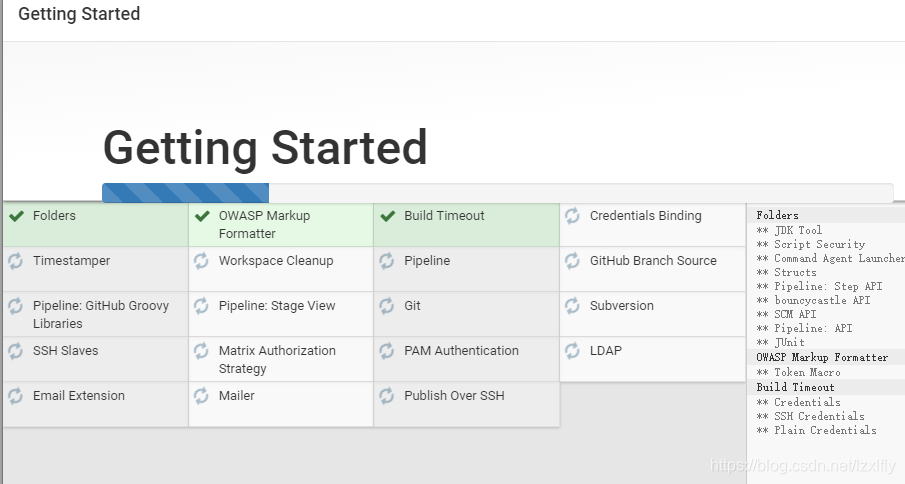Click the green checkmark beside Folders

[16, 216]
